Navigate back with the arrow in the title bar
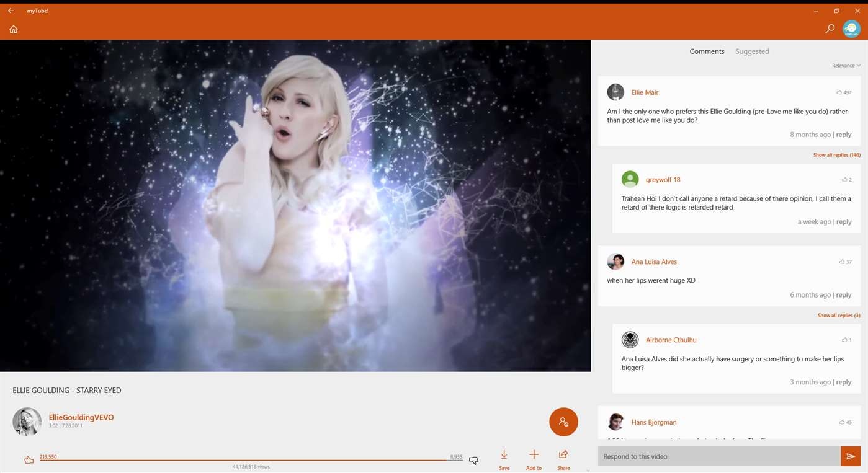 click(10, 11)
